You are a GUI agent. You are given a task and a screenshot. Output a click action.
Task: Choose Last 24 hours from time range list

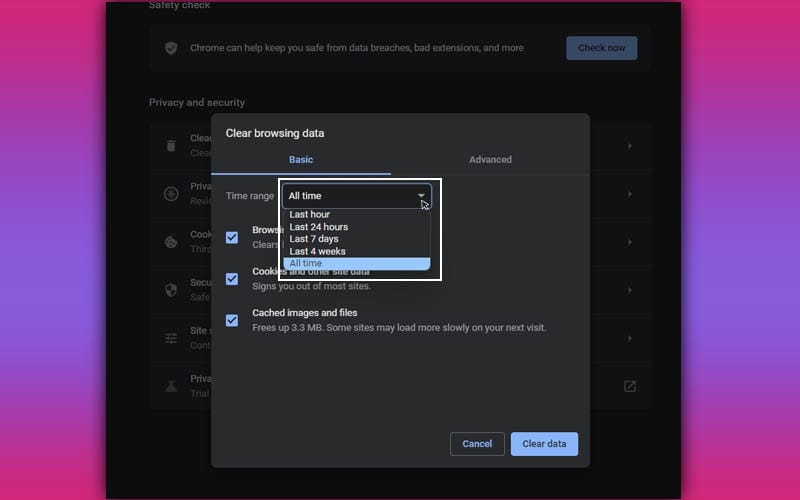point(318,227)
